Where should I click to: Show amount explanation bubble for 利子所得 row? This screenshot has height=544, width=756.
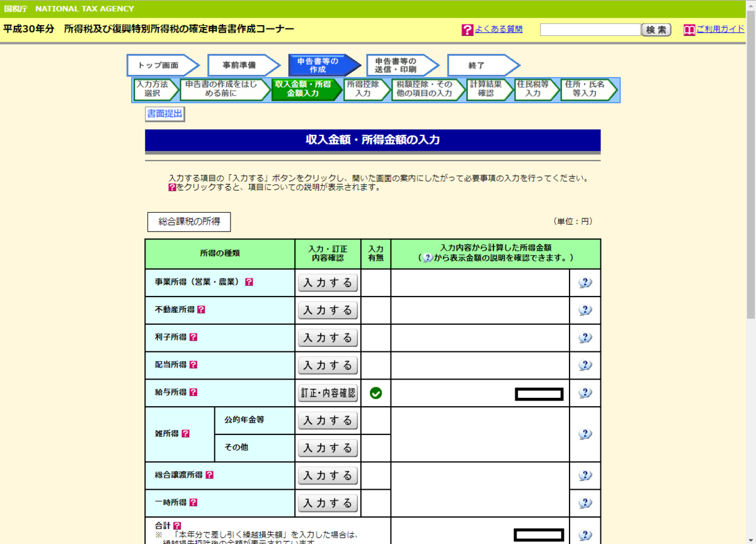click(x=585, y=337)
